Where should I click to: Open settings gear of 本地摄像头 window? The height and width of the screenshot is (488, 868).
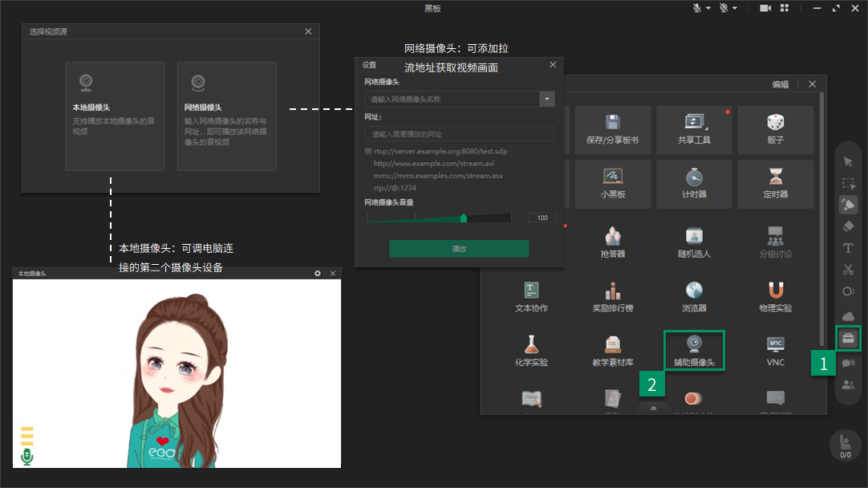point(317,274)
